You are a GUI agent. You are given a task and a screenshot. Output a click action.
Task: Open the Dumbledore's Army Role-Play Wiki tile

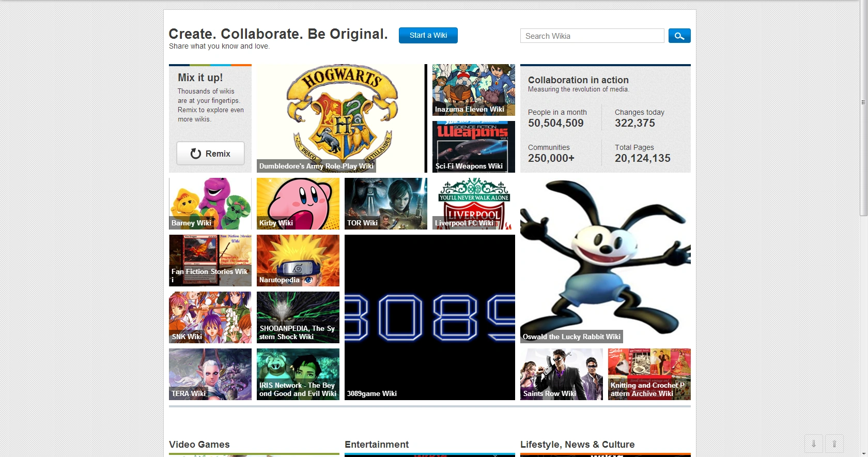coord(342,118)
